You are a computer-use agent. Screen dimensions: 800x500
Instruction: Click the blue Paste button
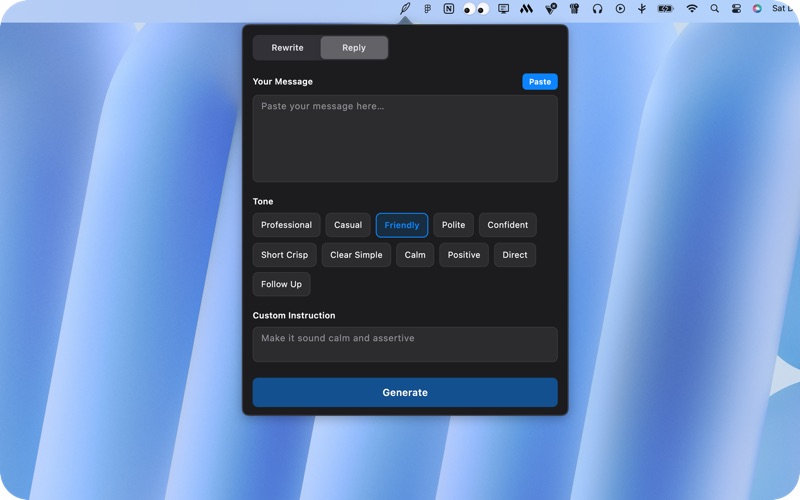540,82
